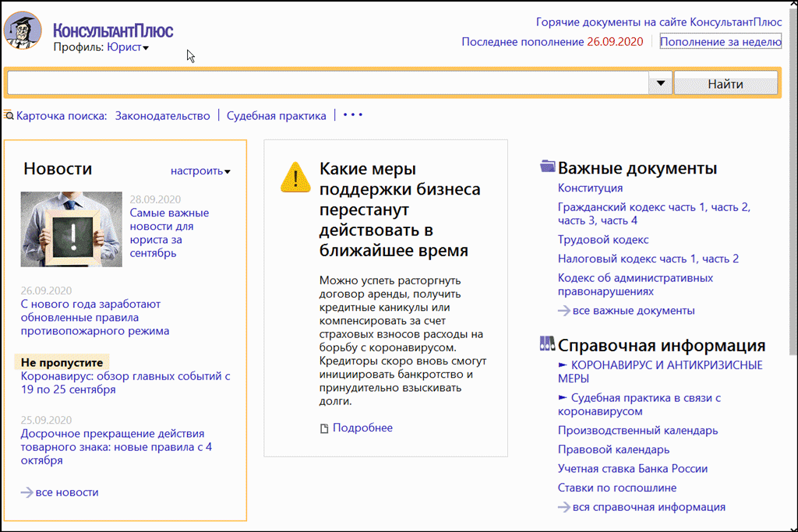Image resolution: width=798 pixels, height=532 pixels.
Task: Open the вся справочная информация link
Action: pos(649,507)
